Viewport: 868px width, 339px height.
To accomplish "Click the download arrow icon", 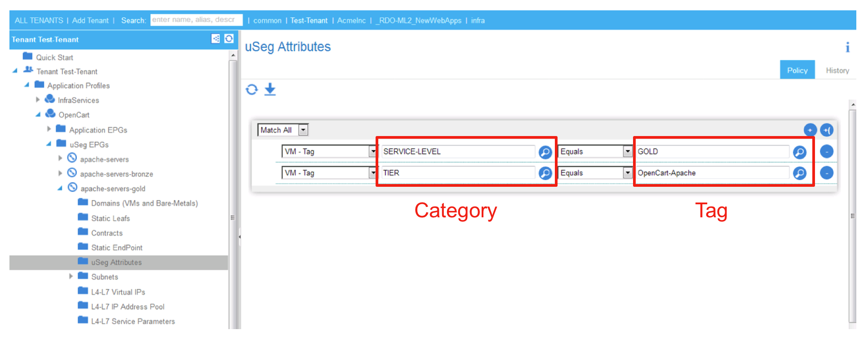I will click(270, 89).
